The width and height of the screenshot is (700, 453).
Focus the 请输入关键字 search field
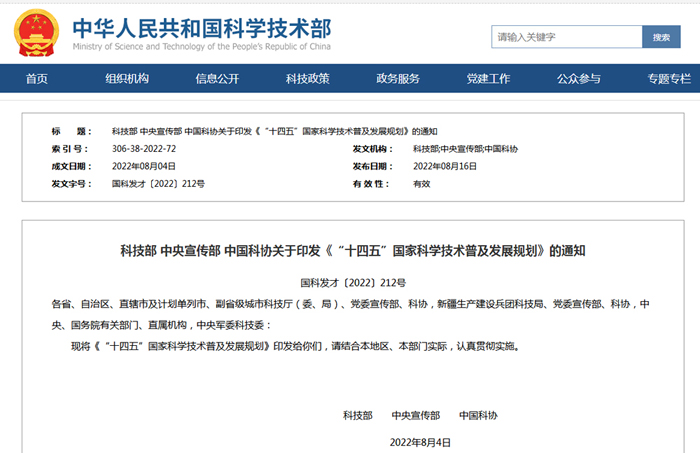(x=567, y=37)
